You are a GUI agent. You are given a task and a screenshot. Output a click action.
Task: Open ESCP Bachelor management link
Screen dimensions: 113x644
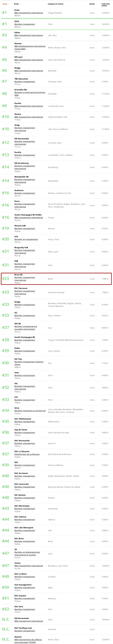tap(25, 24)
